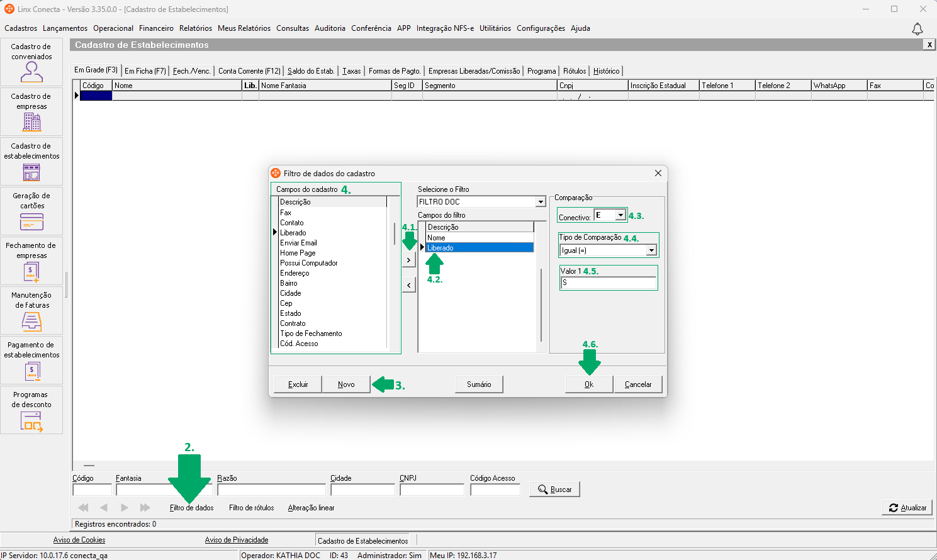Click the Novo filter button
Screen dimensions: 937x560
[346, 384]
